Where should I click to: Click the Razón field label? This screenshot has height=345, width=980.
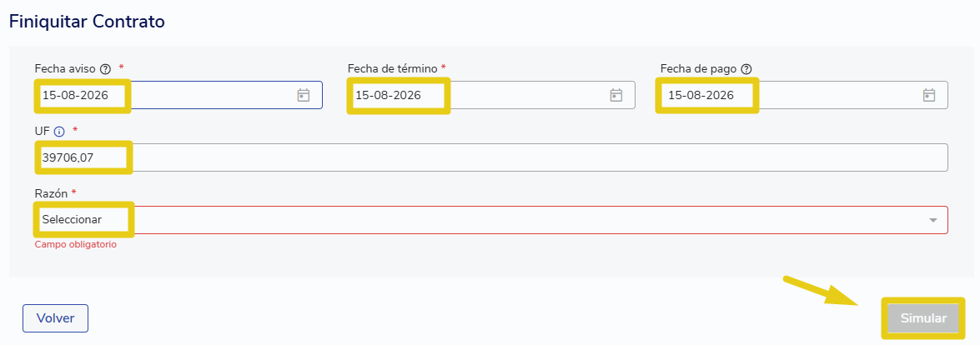51,193
